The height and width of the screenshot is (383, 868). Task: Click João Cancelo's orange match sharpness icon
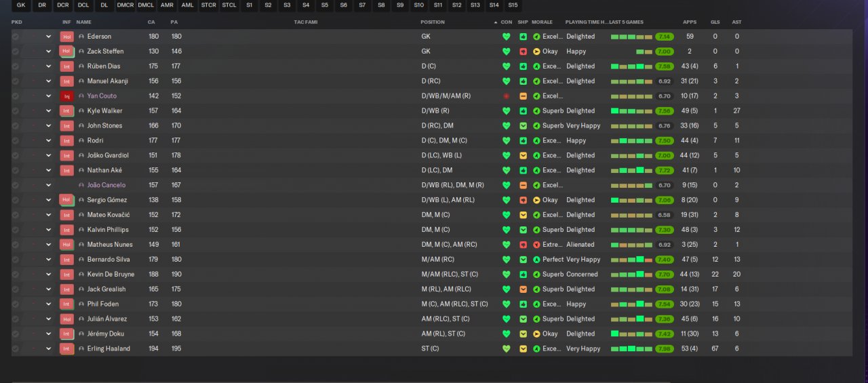point(523,185)
